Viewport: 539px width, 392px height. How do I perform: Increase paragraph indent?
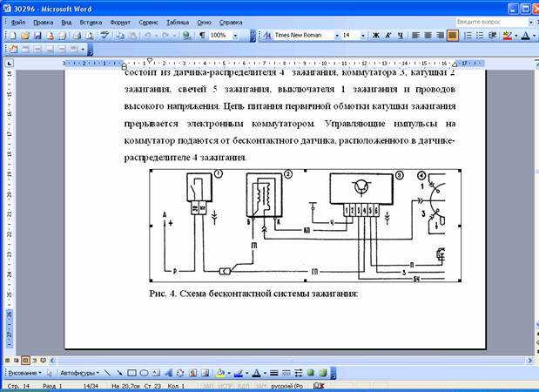tap(493, 36)
